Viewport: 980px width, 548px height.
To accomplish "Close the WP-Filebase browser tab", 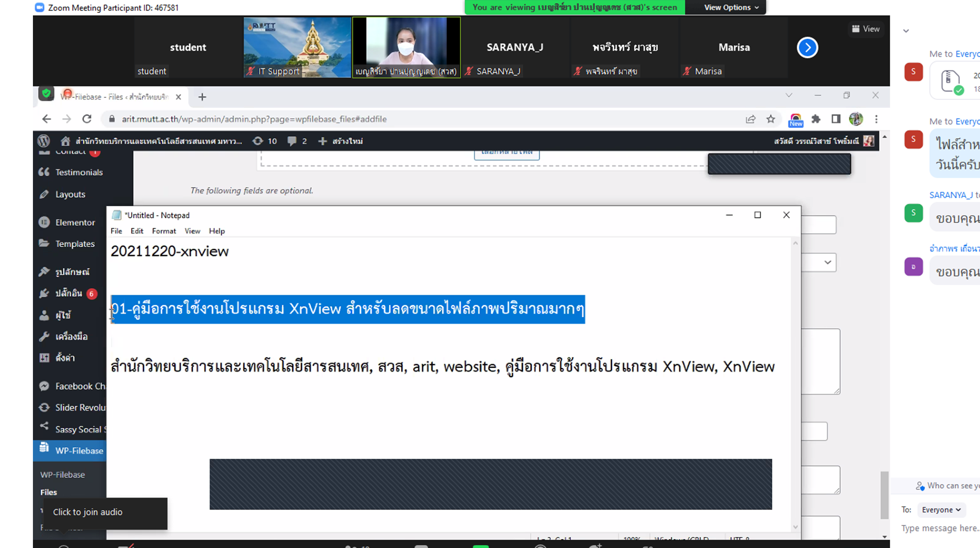I will point(178,97).
